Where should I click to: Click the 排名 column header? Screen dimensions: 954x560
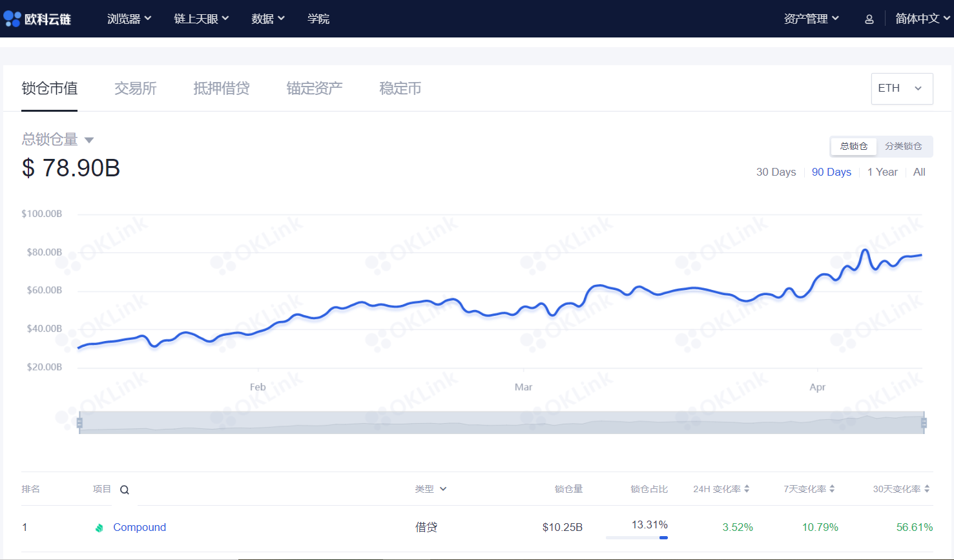tap(30, 489)
